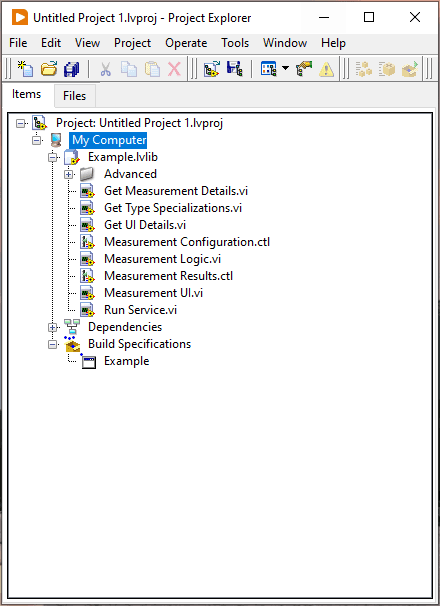Click the yellow warning triangle toolbar icon
Viewport: 440px width, 606px height.
[x=326, y=70]
